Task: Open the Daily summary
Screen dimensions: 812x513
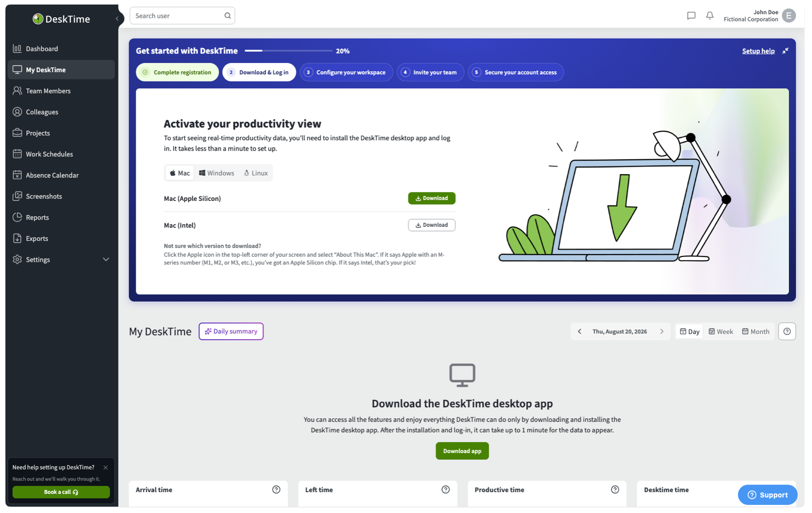Action: 231,331
